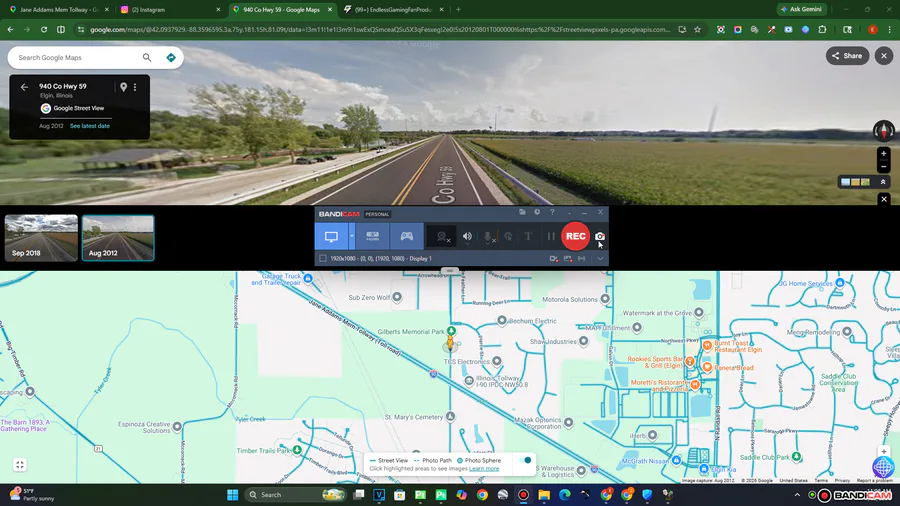900x506 pixels.
Task: Toggle Bandicam webcam overlay
Action: click(442, 236)
